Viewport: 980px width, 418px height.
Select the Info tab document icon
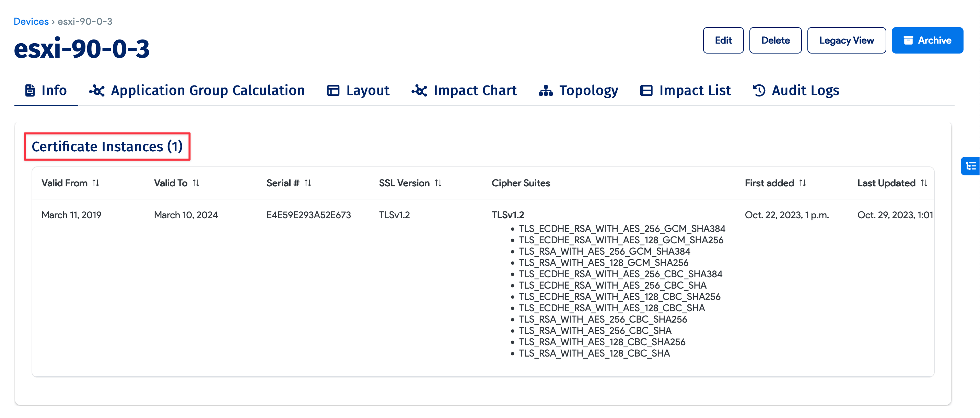click(30, 90)
